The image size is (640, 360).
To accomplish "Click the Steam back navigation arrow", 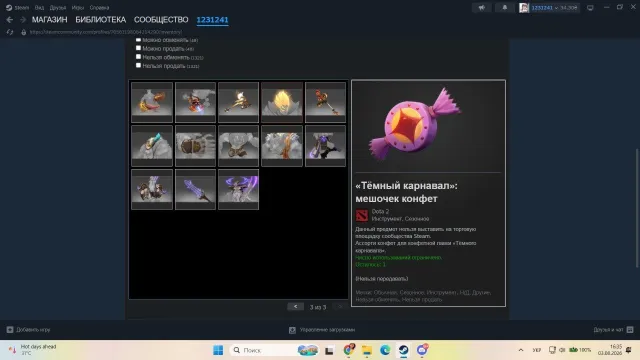I will pos(10,20).
